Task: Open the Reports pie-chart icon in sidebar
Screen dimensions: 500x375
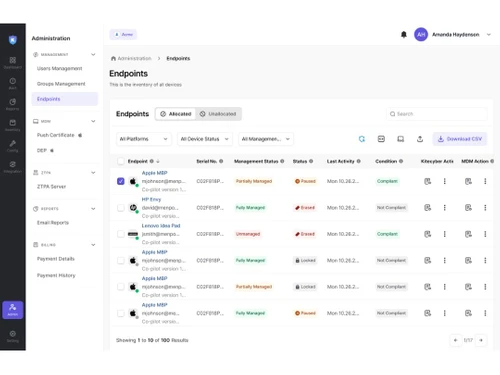Action: tap(13, 102)
